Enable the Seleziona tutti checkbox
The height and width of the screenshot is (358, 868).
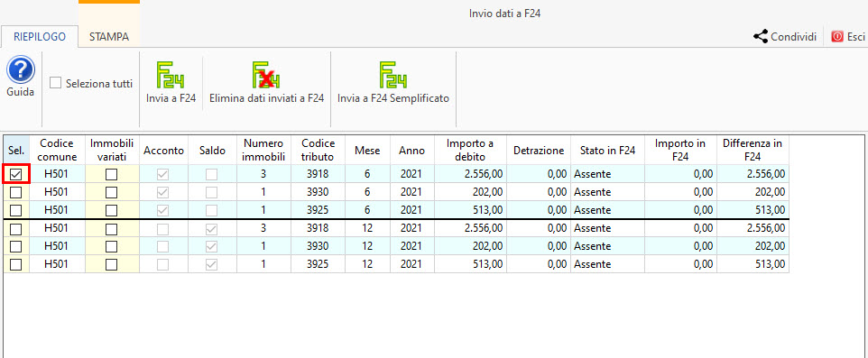tap(55, 84)
